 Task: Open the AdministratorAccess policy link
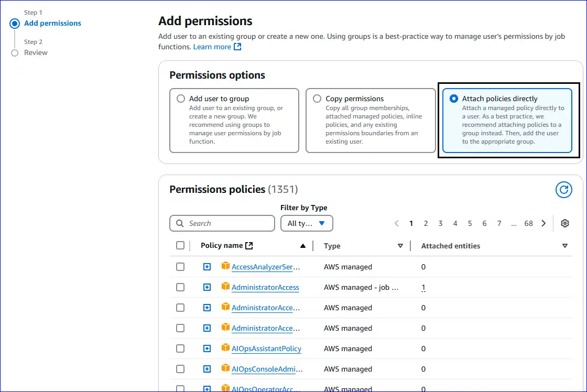(265, 287)
